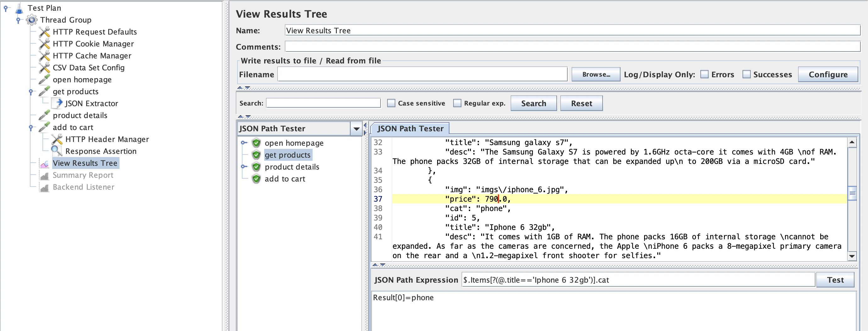Select the Backend Listener tree item
The width and height of the screenshot is (868, 331).
84,187
